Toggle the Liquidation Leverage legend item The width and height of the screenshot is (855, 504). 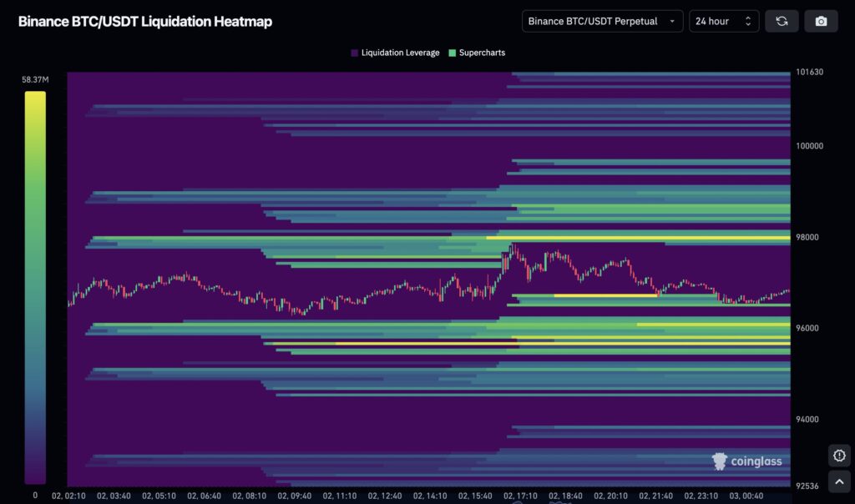coord(395,53)
